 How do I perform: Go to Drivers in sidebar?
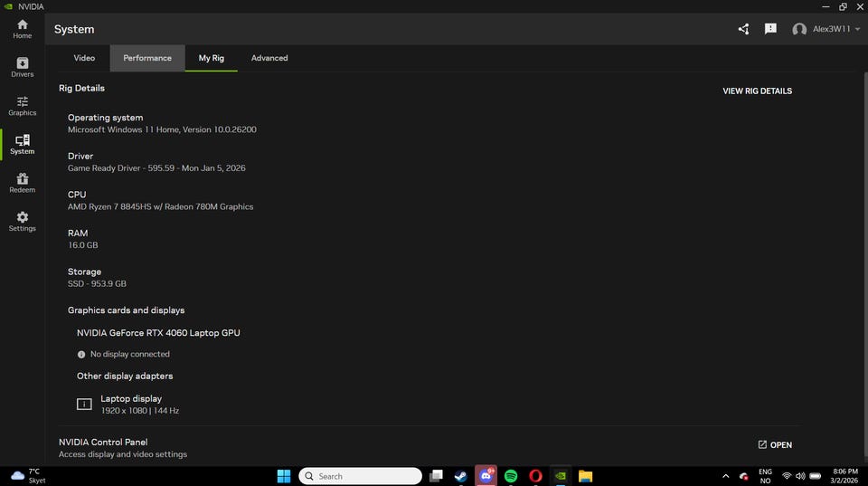pyautogui.click(x=22, y=67)
